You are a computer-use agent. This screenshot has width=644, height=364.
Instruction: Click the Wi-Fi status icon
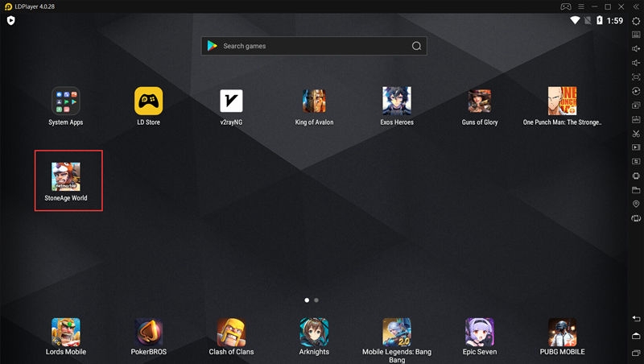[x=575, y=21]
